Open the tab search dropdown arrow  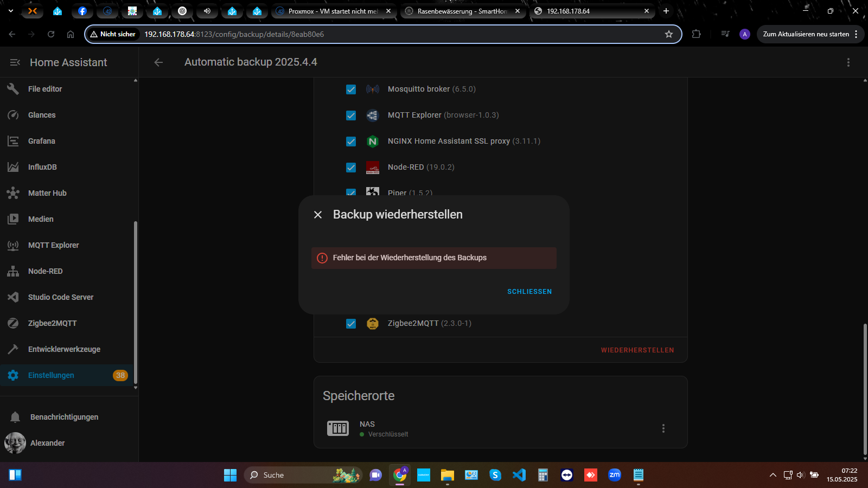pyautogui.click(x=10, y=11)
